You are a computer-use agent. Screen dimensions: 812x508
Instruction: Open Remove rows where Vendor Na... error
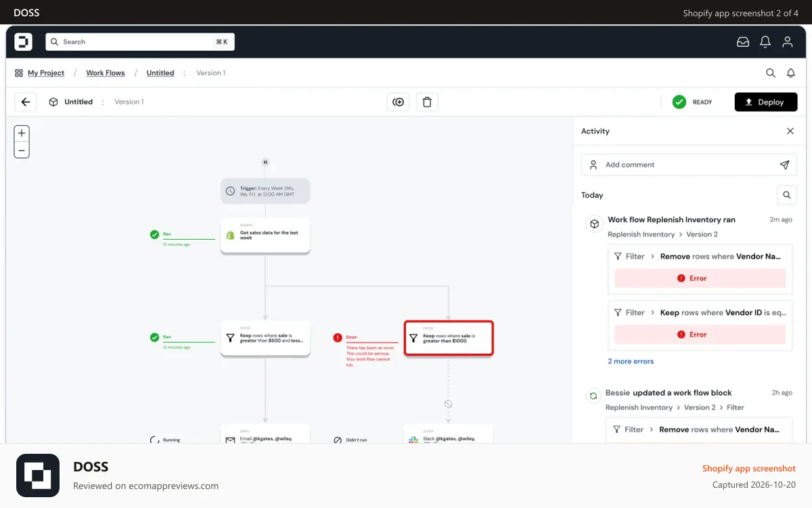coord(700,257)
